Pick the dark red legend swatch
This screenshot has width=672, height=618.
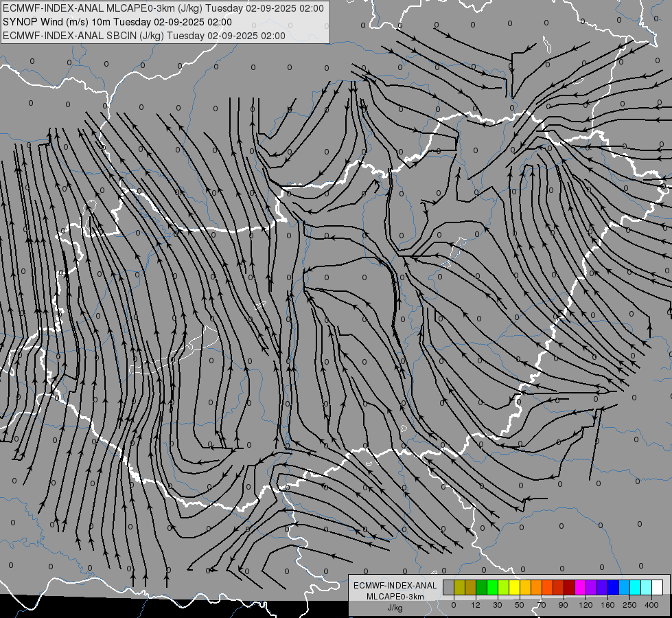tap(569, 587)
